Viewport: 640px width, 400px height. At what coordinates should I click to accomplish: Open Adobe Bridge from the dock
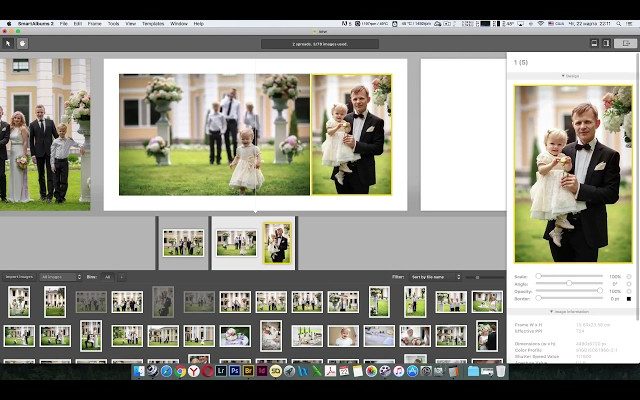(248, 371)
